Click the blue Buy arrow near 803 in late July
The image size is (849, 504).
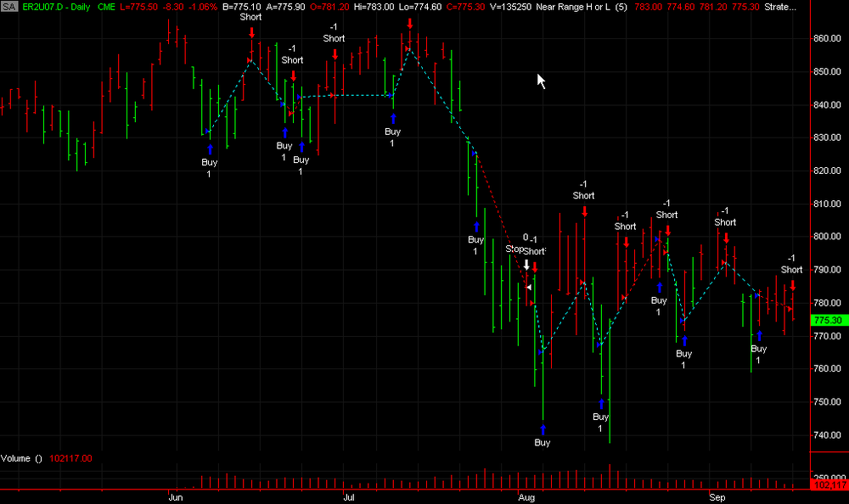point(476,227)
